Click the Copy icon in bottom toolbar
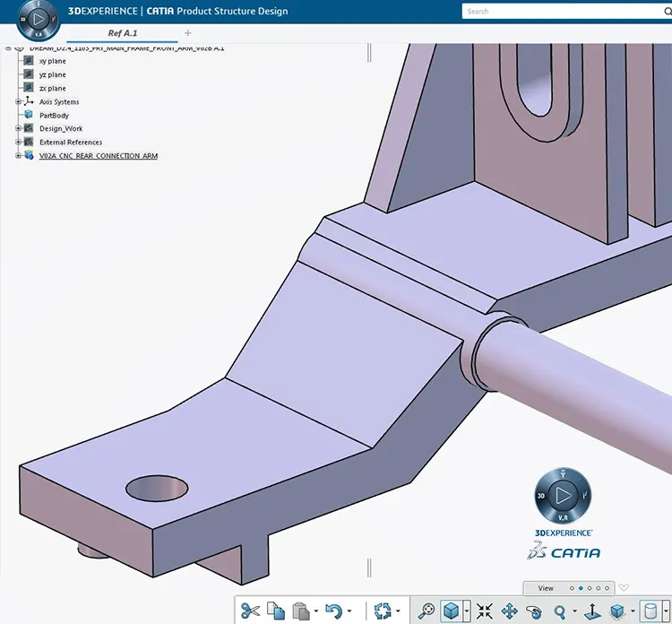672x624 pixels. pos(276,611)
